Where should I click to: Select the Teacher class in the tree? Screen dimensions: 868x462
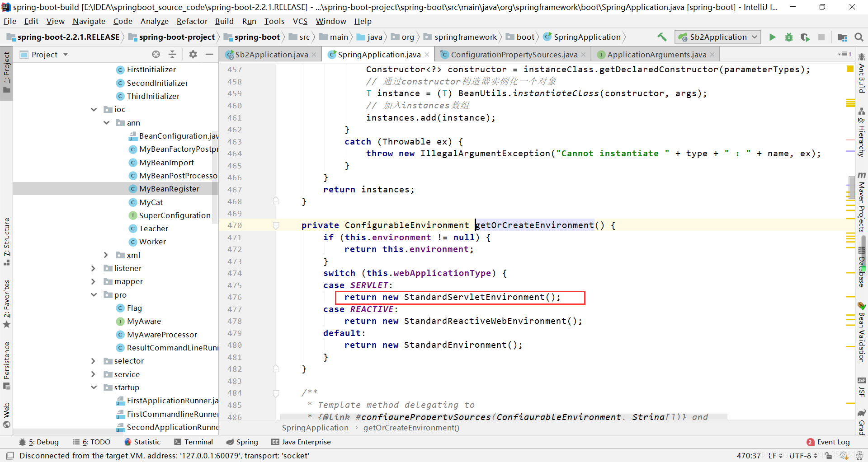pyautogui.click(x=153, y=229)
